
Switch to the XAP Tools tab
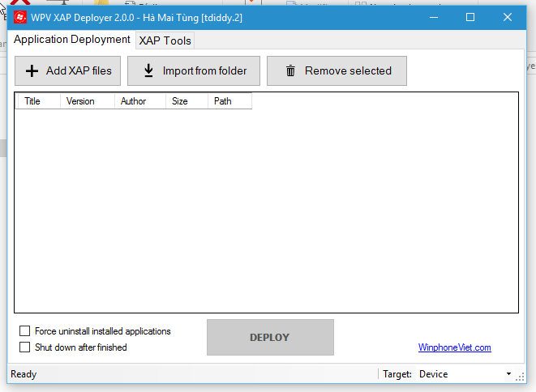[165, 40]
